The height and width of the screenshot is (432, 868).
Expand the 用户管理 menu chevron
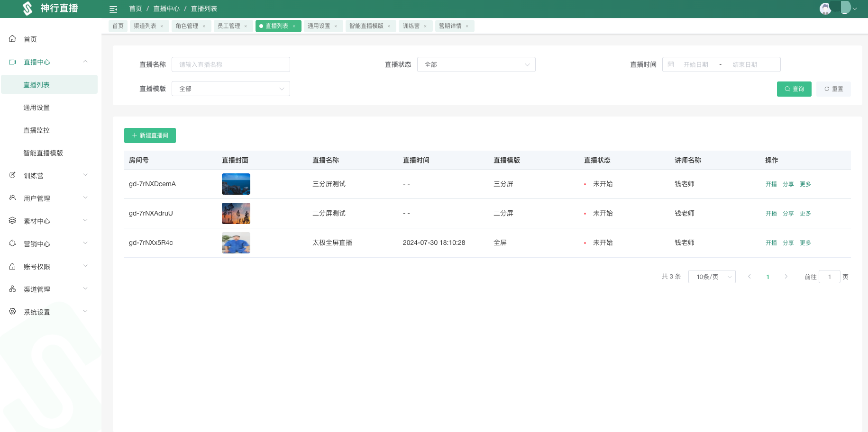point(85,198)
